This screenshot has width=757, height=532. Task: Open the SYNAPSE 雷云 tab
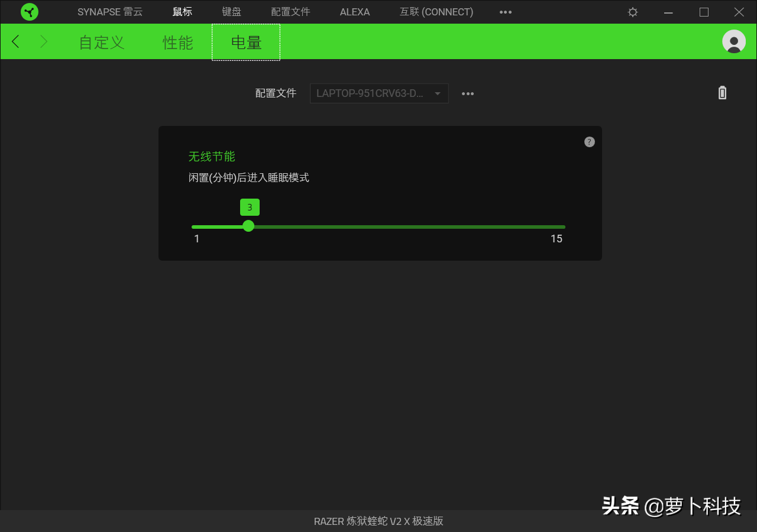[110, 12]
